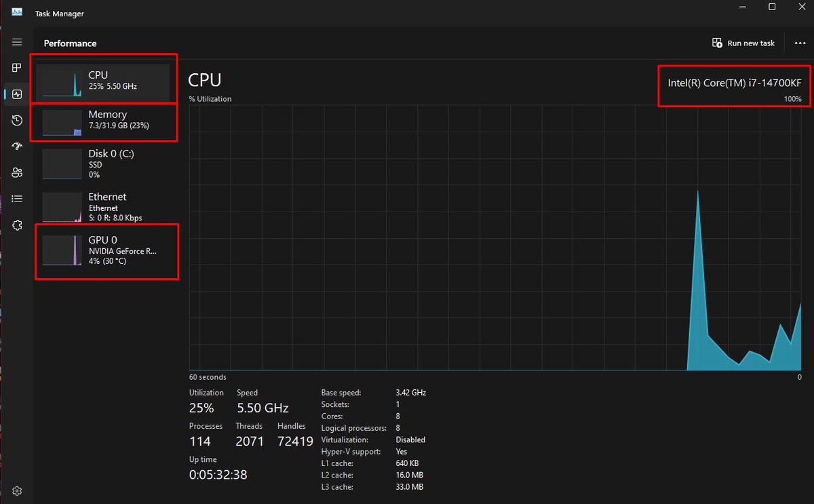Click the up time 0:05:32:38 value
The height and width of the screenshot is (504, 814).
[x=218, y=475]
